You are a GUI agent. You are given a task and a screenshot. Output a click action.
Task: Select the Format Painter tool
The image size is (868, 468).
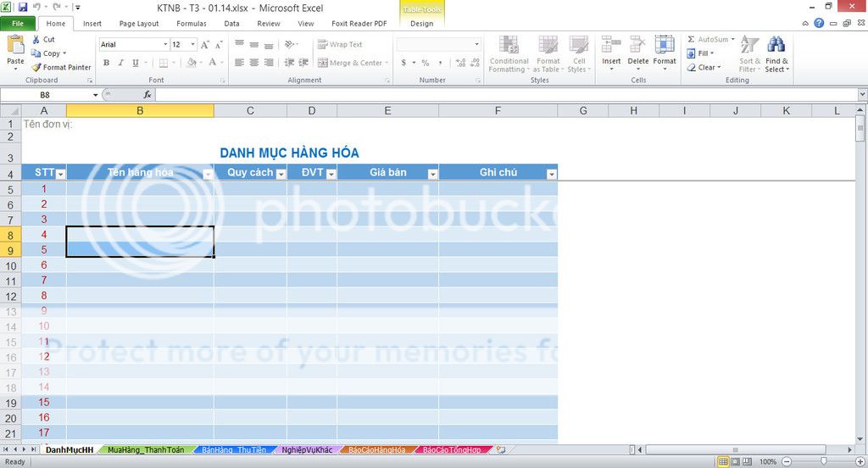(61, 68)
